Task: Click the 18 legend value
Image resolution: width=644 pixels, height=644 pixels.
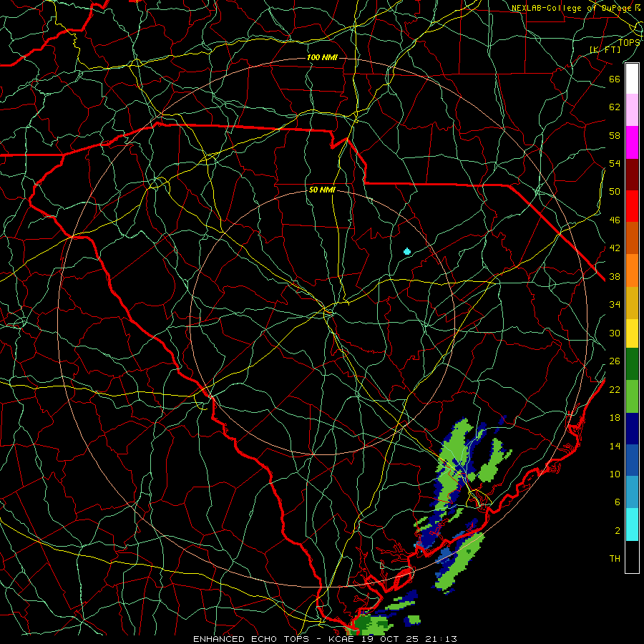Action: [x=615, y=418]
